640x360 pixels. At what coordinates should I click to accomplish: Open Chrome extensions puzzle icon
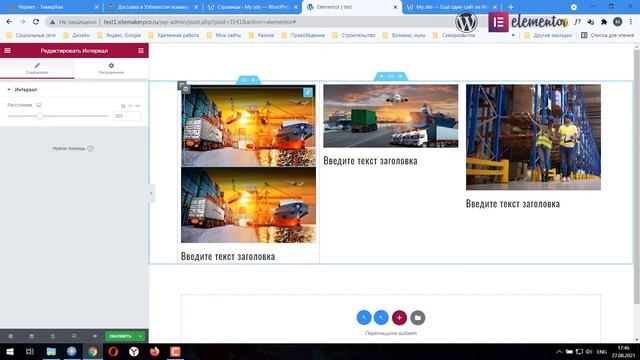pyautogui.click(x=604, y=22)
